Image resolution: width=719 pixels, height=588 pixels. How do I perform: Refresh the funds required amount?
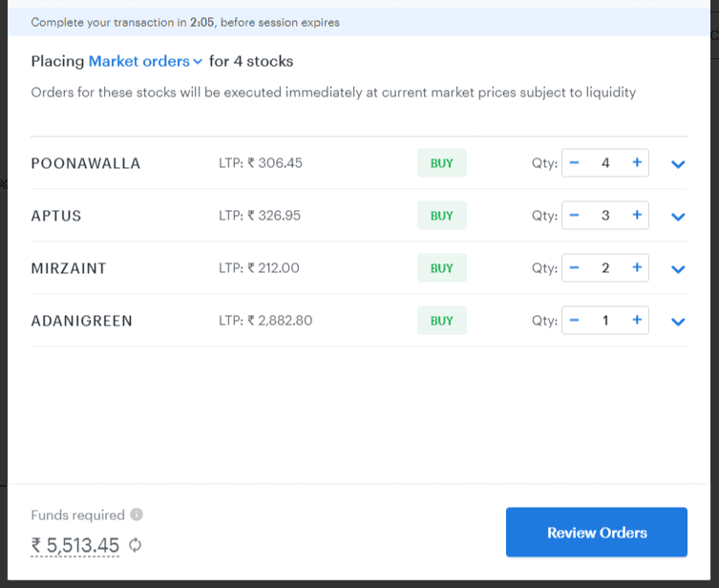[x=135, y=545]
